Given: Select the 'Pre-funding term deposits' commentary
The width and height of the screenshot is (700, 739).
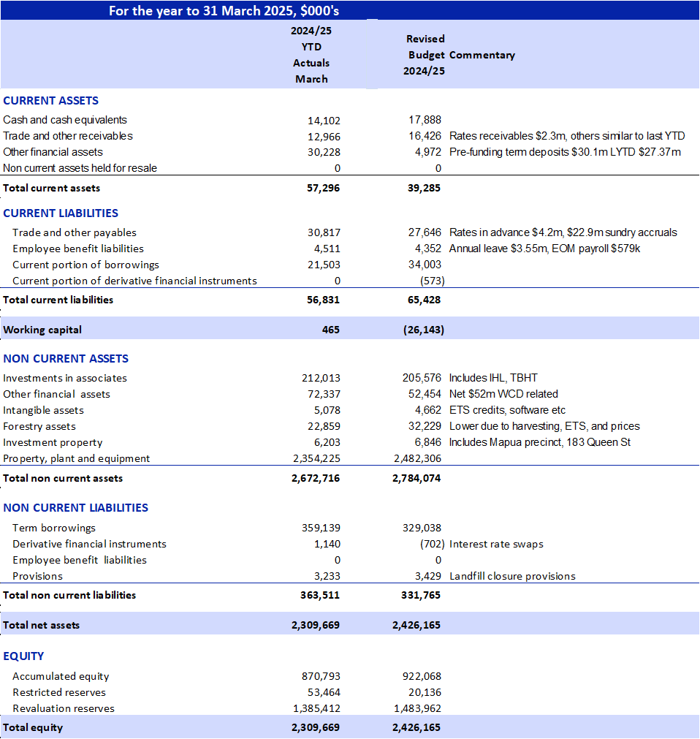Looking at the screenshot, I should click(x=565, y=152).
